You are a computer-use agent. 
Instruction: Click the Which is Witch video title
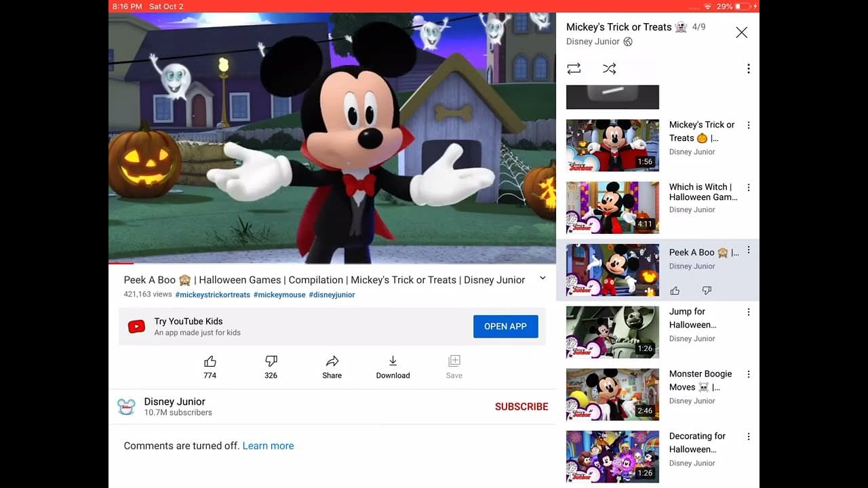point(703,192)
